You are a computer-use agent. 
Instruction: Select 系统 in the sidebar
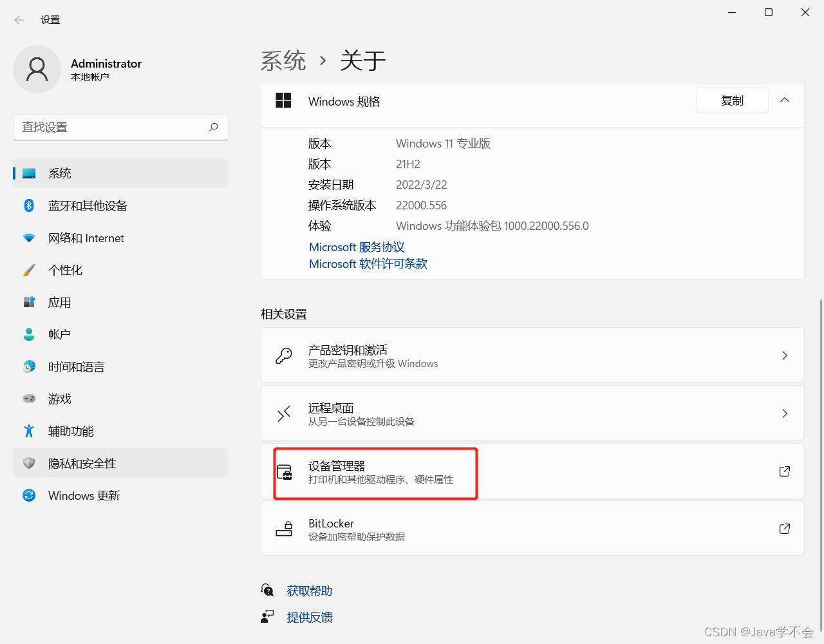pyautogui.click(x=121, y=173)
